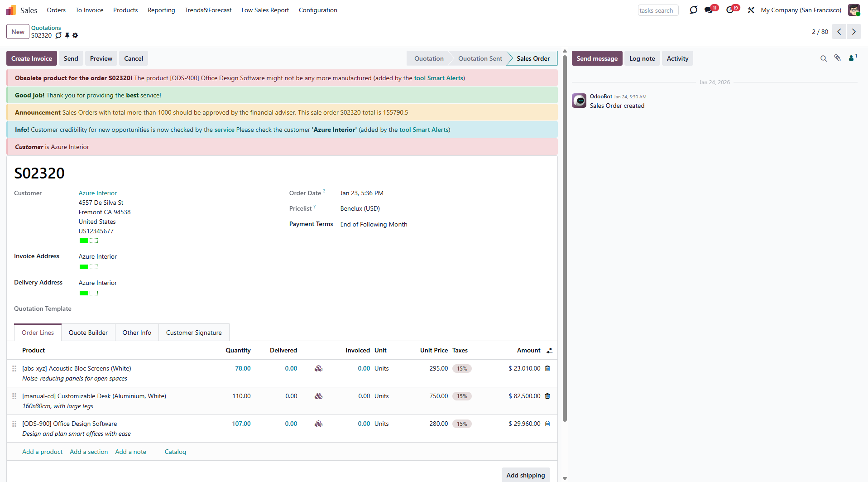Follow the Azure Interior customer link
868x482 pixels.
(x=97, y=193)
